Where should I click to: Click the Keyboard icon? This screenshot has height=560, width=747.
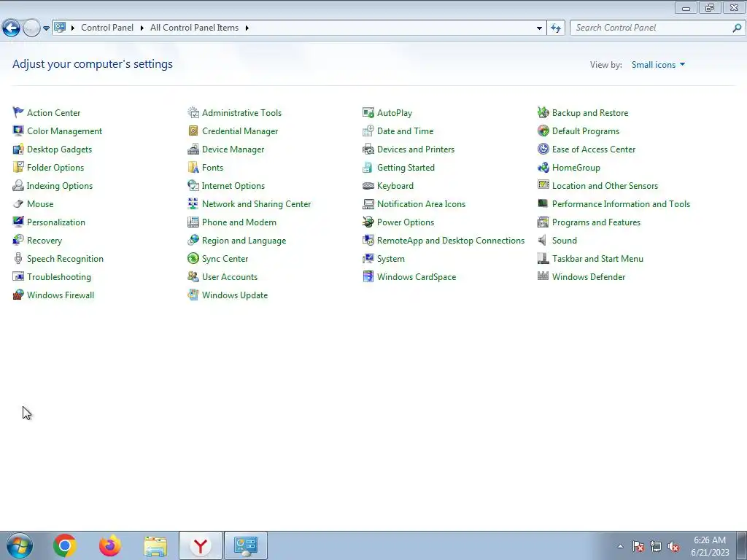click(x=368, y=185)
